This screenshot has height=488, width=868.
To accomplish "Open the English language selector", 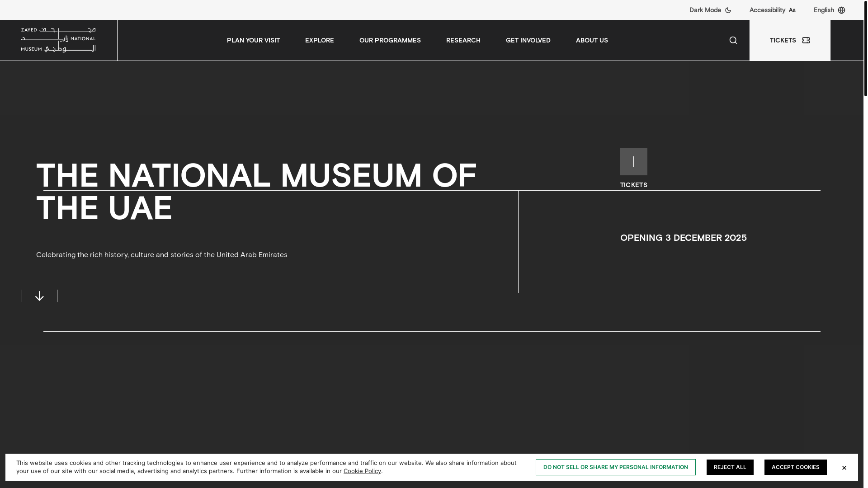I will point(829,10).
